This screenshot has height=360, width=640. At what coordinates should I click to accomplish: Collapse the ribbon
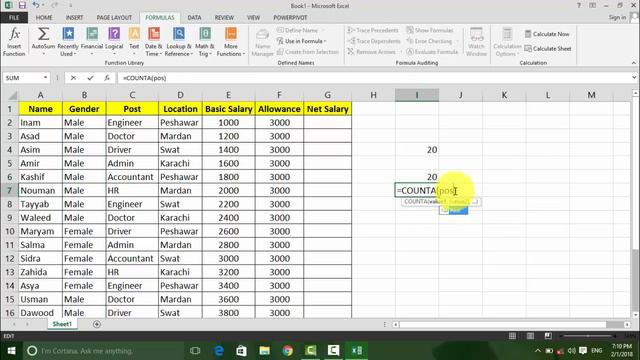[x=634, y=63]
